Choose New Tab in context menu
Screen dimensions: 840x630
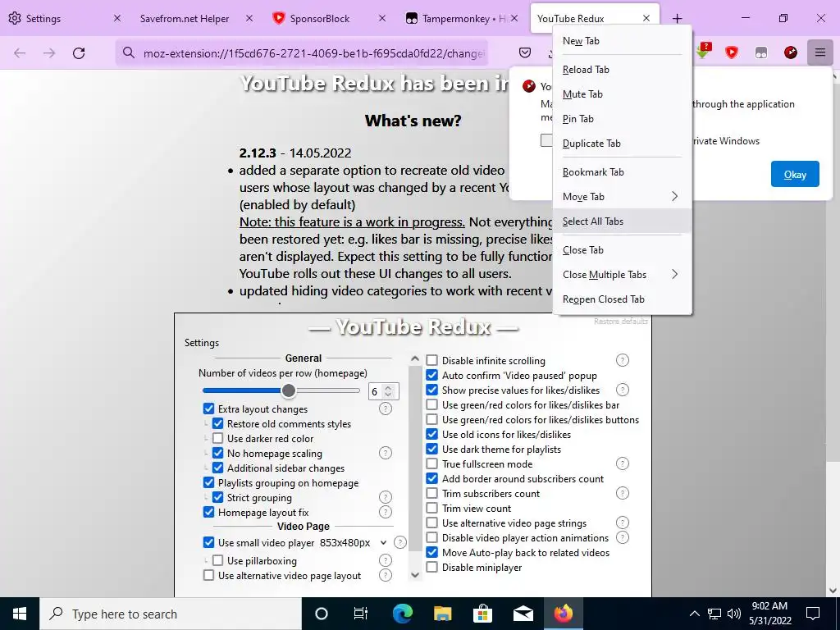[622, 41]
